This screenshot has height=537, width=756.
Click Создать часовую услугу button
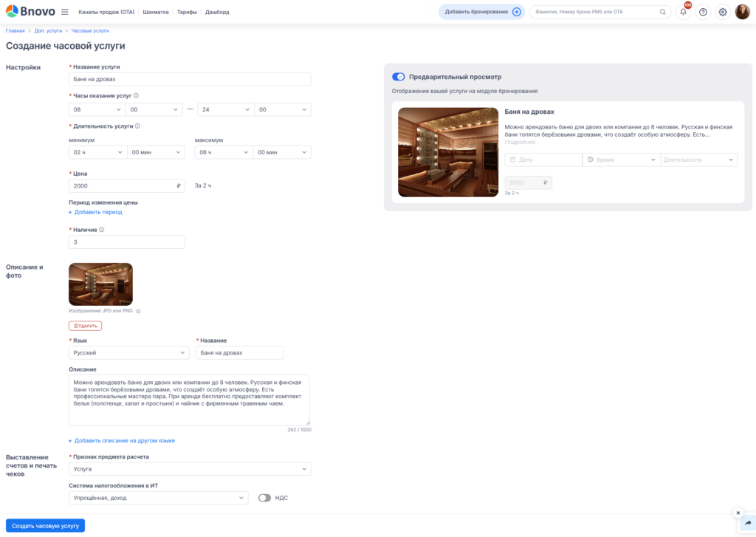tap(45, 525)
